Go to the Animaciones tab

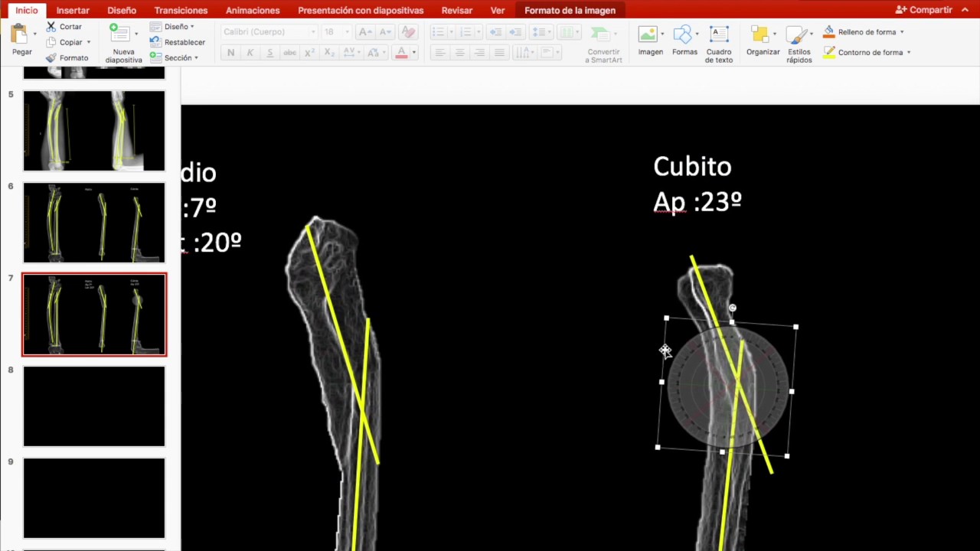253,11
